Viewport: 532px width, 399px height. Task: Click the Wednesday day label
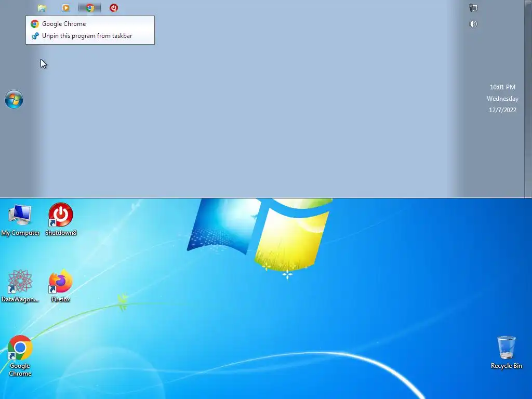[502, 99]
